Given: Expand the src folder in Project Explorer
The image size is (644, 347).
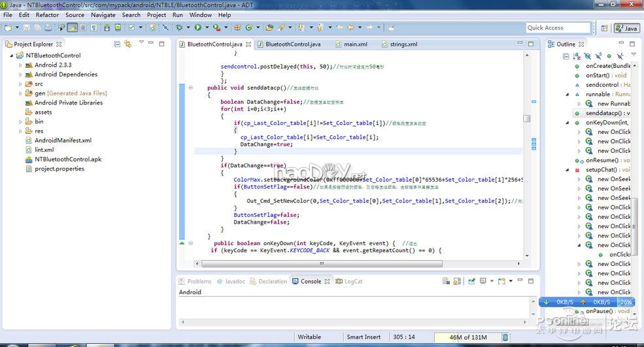Looking at the screenshot, I should tap(20, 84).
